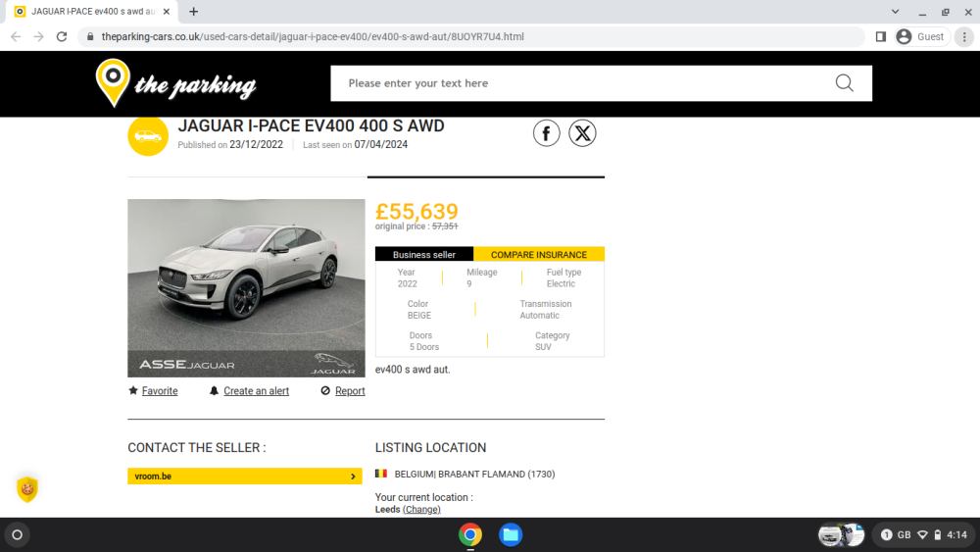Select the Business seller tab
Image resolution: width=980 pixels, height=552 pixels.
pyautogui.click(x=424, y=255)
